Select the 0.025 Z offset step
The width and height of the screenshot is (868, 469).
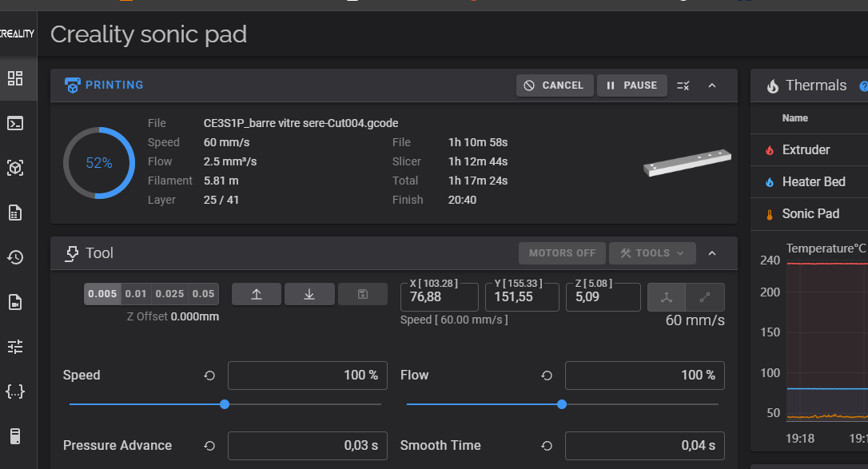click(169, 294)
